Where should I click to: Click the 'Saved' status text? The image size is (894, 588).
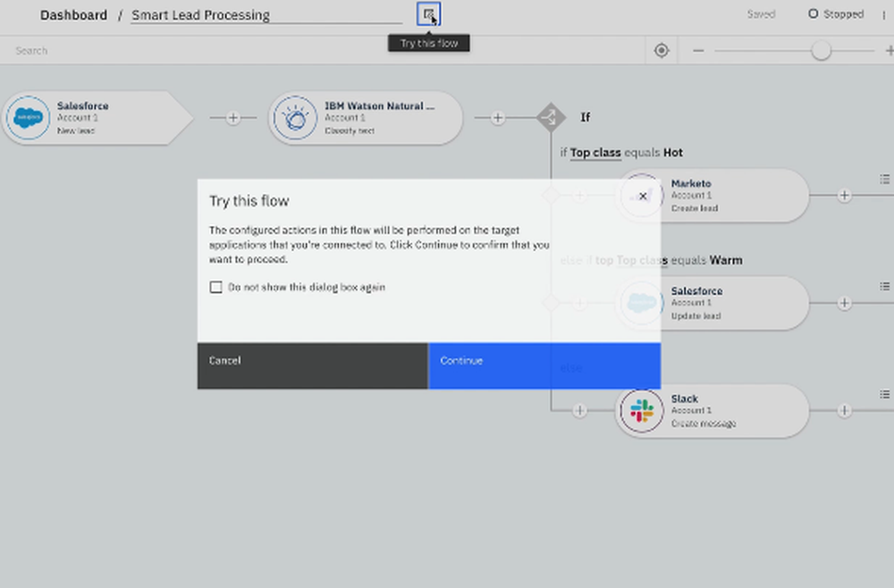pos(761,14)
